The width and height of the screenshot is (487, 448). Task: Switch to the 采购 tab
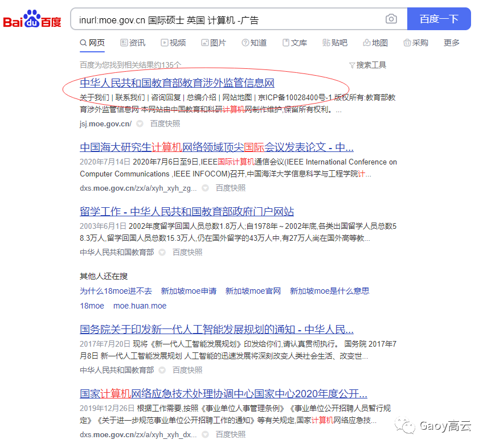coord(416,43)
